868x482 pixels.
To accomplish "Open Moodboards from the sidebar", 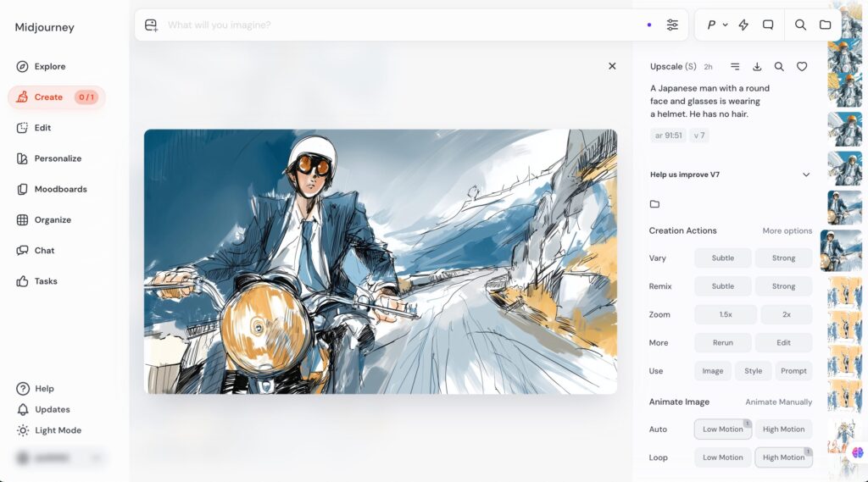I will coord(60,189).
